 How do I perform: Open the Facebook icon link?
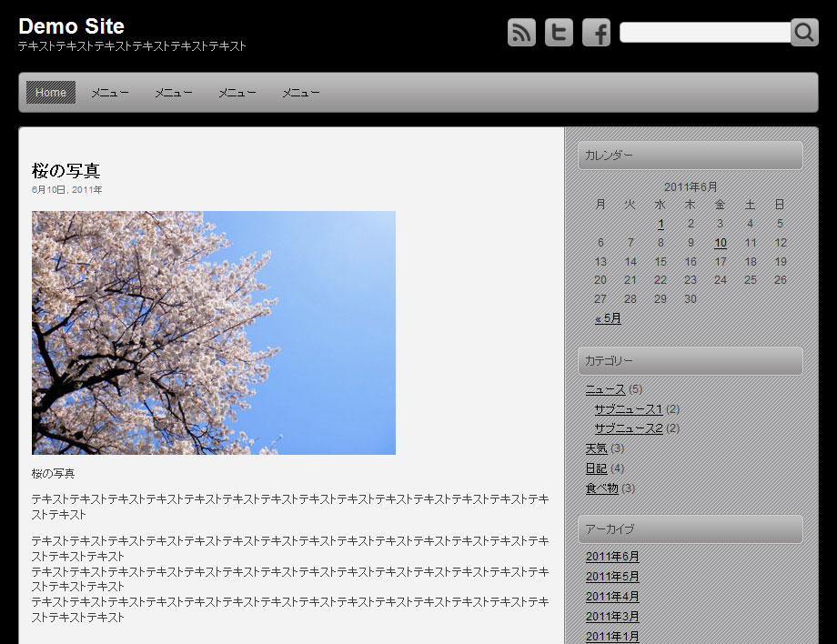click(x=596, y=33)
